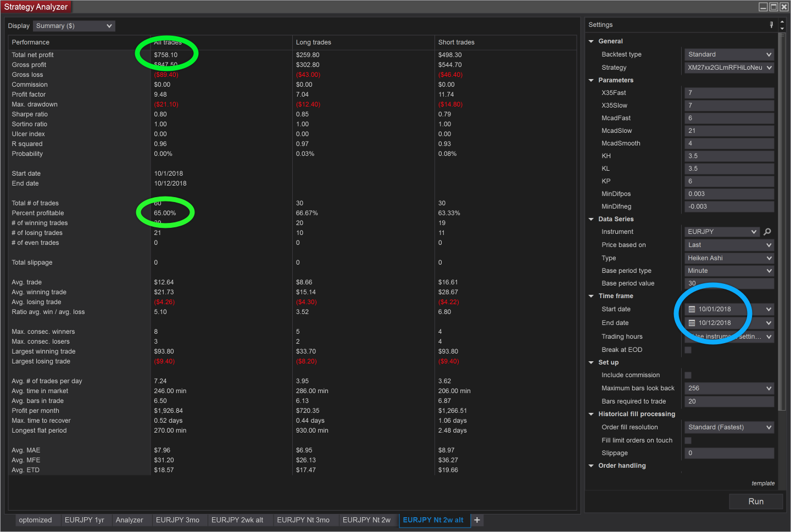Click the KH value field
Image resolution: width=791 pixels, height=532 pixels.
coord(729,156)
